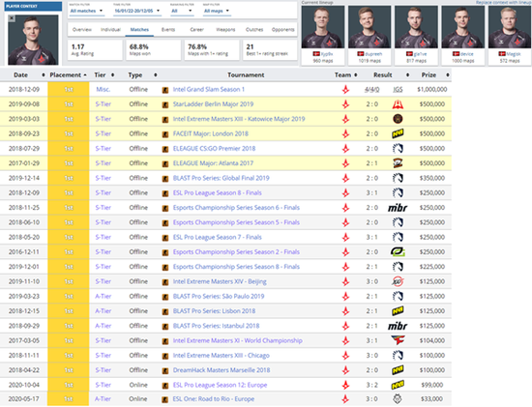Open BLAST Pro Series: Lisbon 2018 link
The height and width of the screenshot is (407, 532).
[x=214, y=311]
